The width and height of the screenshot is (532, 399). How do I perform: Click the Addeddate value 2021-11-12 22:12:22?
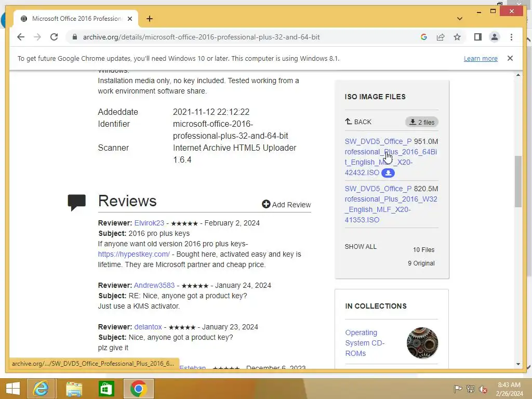coord(211,112)
